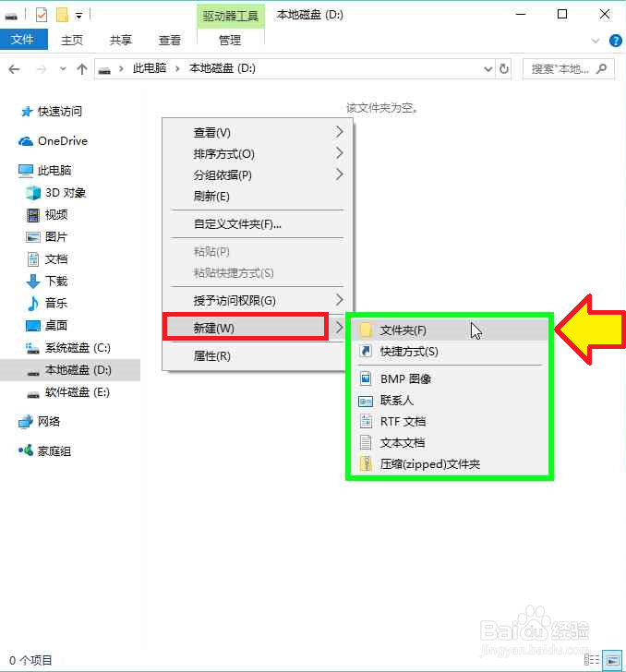Open 分组依据(P) context menu entry

258,175
